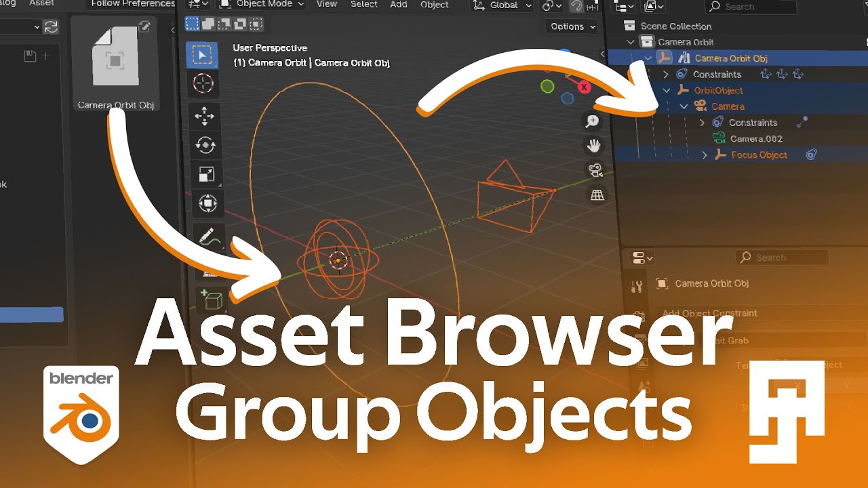This screenshot has width=868, height=488.
Task: Click the empty axes icon of OrbitObject
Action: tap(684, 90)
